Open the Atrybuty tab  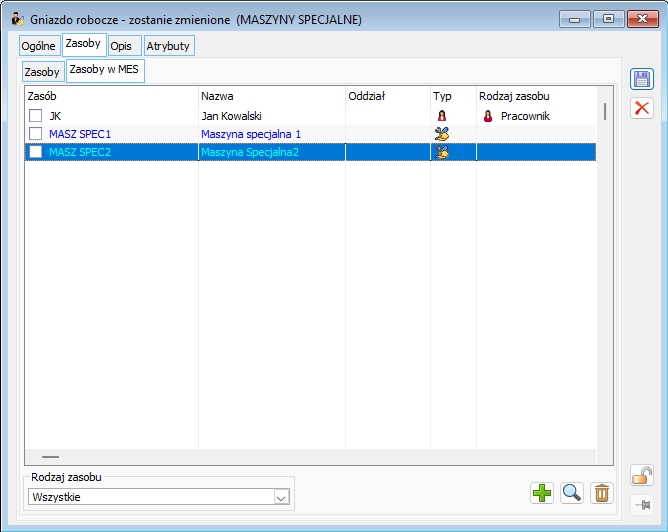point(169,46)
